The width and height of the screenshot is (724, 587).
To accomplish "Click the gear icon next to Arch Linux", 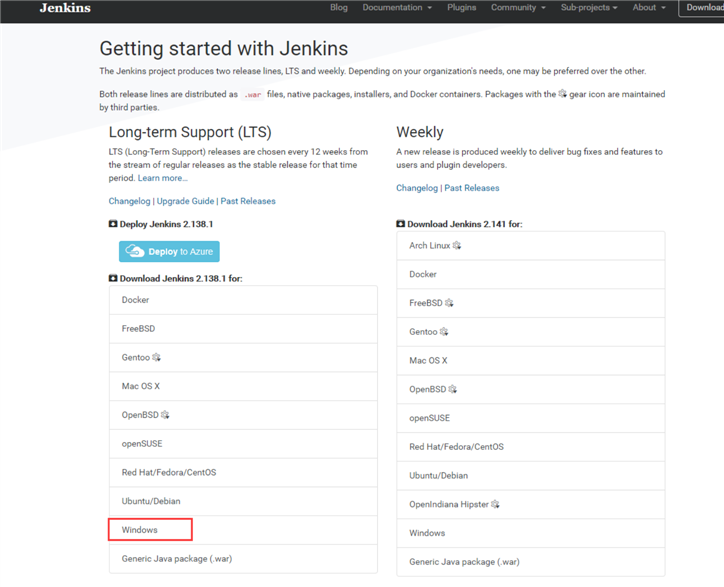I will (457, 245).
